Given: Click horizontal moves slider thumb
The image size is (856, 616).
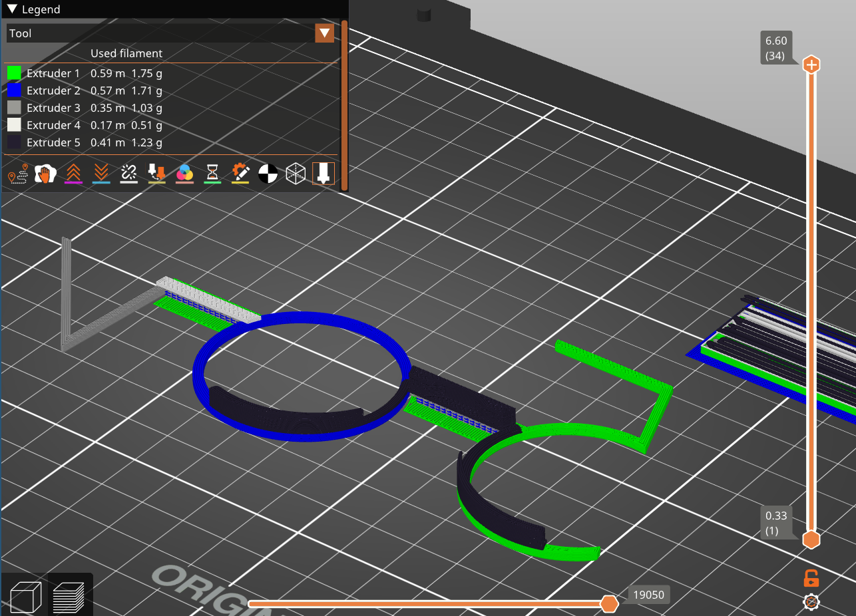Looking at the screenshot, I should [609, 604].
